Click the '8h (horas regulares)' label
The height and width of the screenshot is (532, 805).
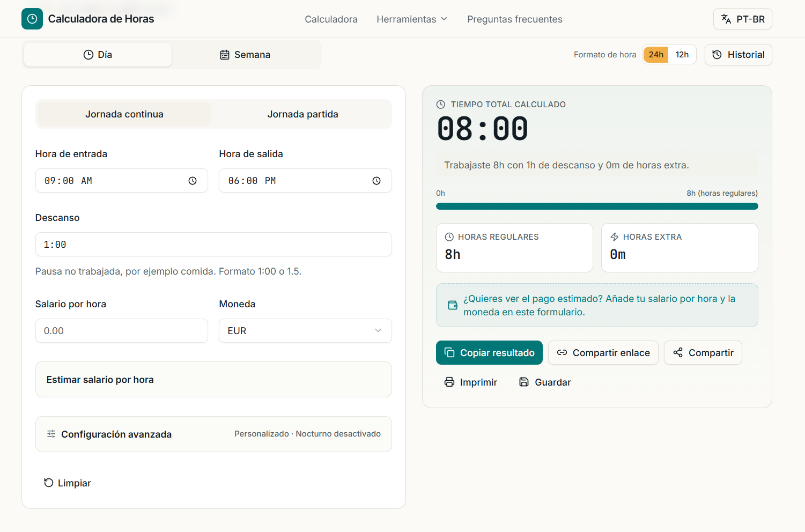click(x=722, y=193)
